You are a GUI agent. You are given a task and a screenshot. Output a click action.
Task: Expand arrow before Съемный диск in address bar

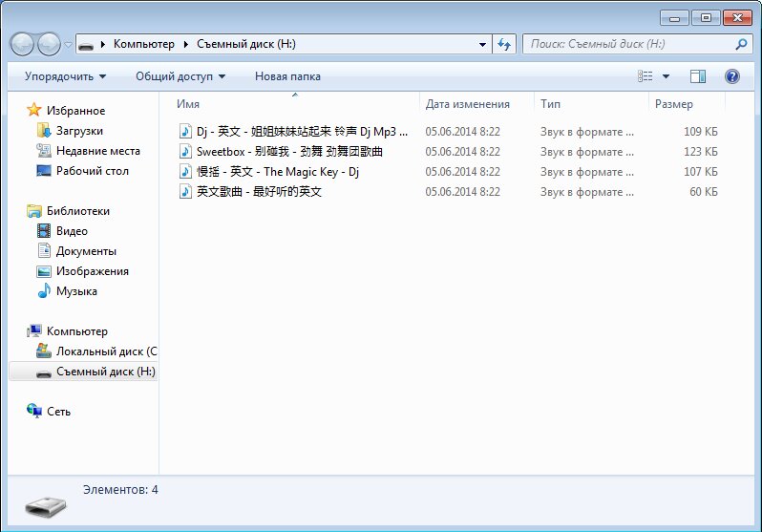(185, 45)
